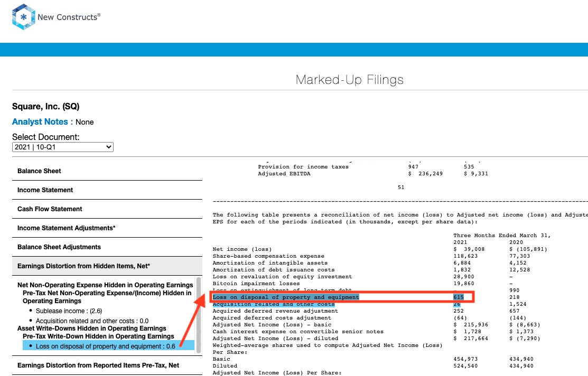Image resolution: width=588 pixels, height=376 pixels.
Task: Select Acquisition related and other costs : 0.0 item
Action: pos(92,321)
